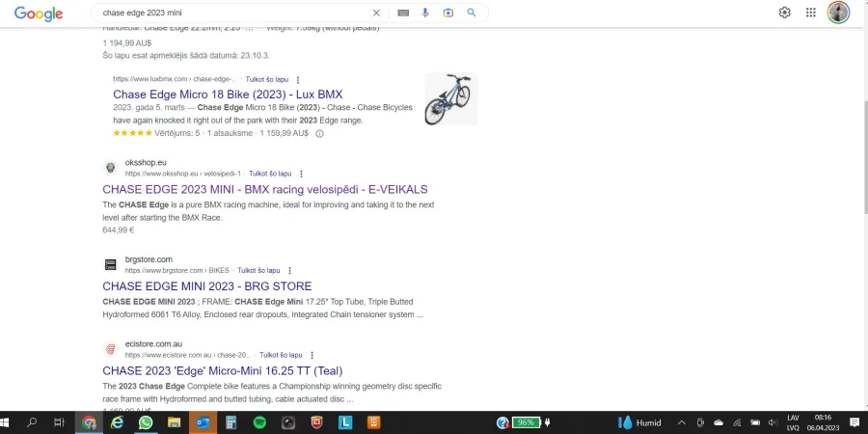
Task: Open CHASE EDGE MINI 2023 BRG STORE result
Action: [207, 286]
